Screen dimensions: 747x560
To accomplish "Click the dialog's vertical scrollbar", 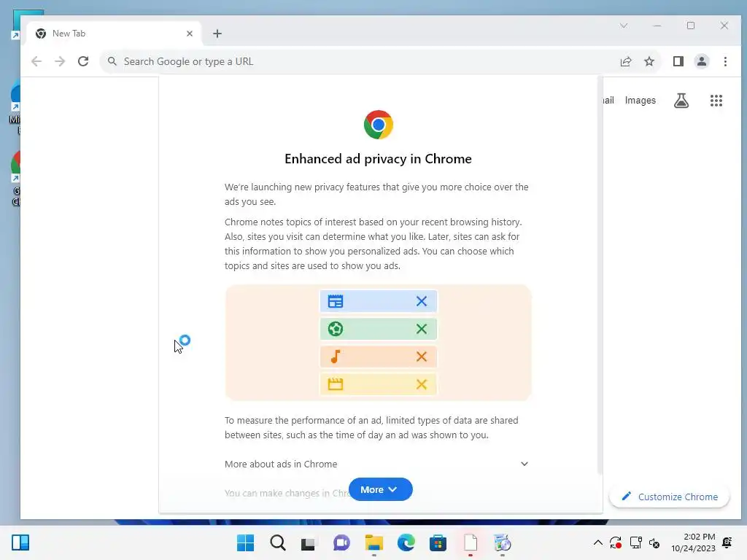I will click(x=600, y=276).
